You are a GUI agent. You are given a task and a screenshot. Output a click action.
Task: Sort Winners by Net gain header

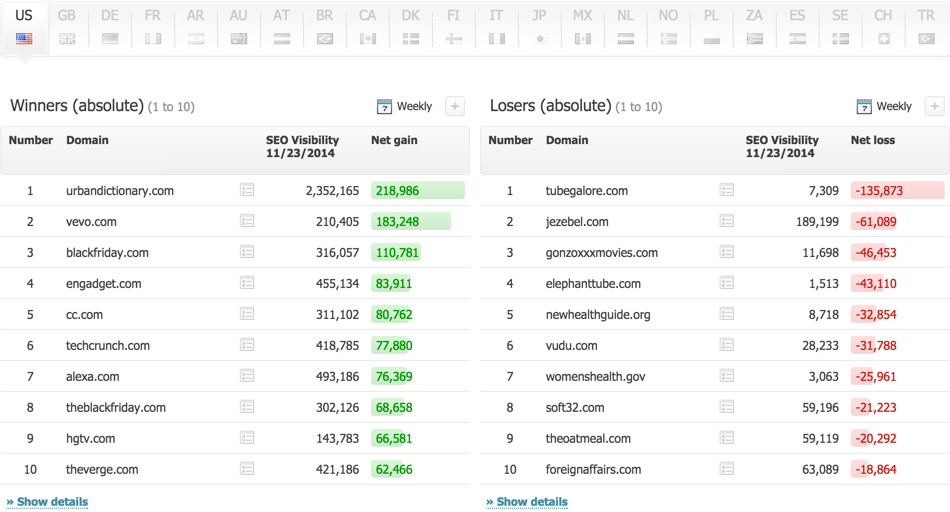tap(394, 140)
